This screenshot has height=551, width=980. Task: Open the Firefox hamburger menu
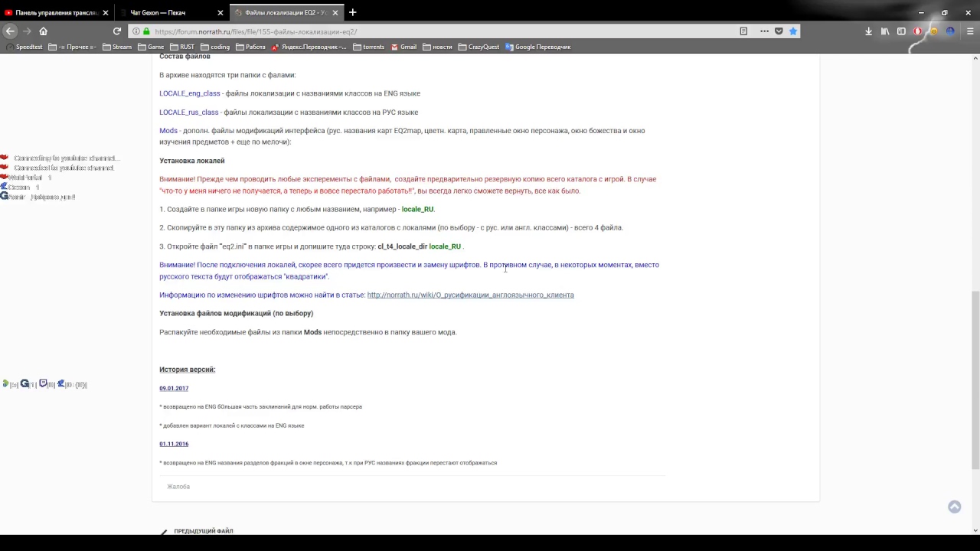point(970,31)
